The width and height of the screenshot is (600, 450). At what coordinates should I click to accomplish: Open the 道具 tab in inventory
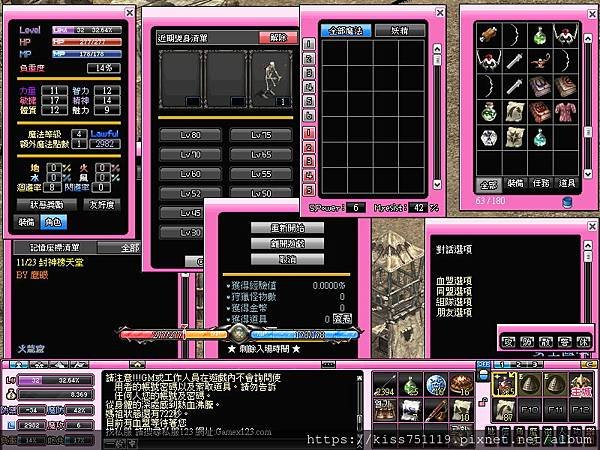(567, 184)
